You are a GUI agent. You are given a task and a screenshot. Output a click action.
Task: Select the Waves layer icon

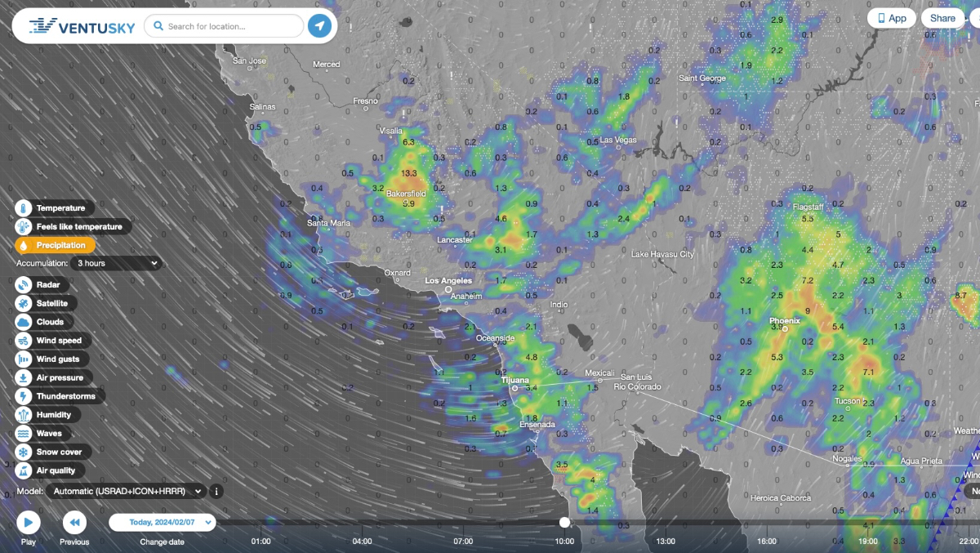[24, 434]
